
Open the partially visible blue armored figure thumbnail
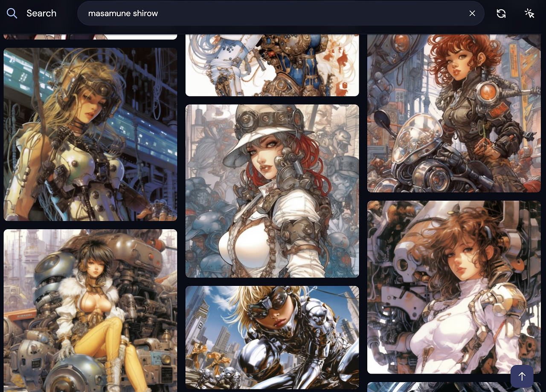pos(272,65)
